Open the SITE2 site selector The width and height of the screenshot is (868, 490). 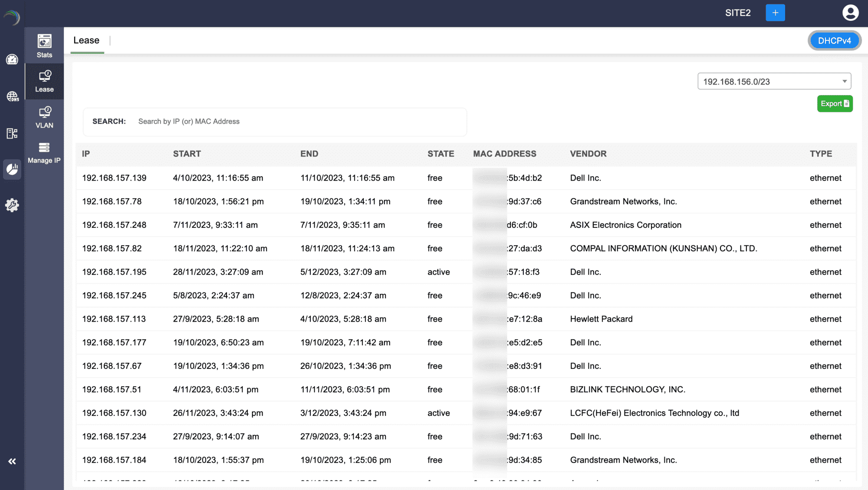click(738, 13)
